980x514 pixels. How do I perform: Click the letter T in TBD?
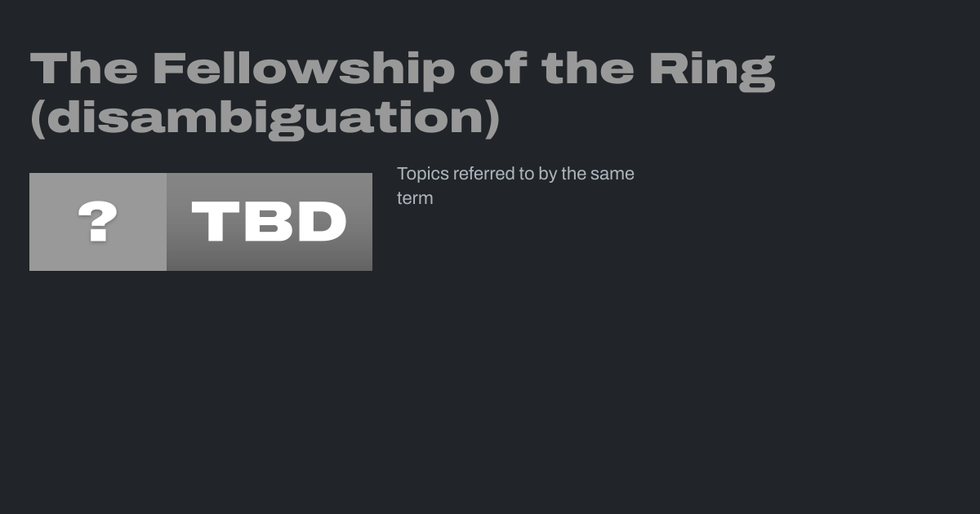tap(214, 222)
